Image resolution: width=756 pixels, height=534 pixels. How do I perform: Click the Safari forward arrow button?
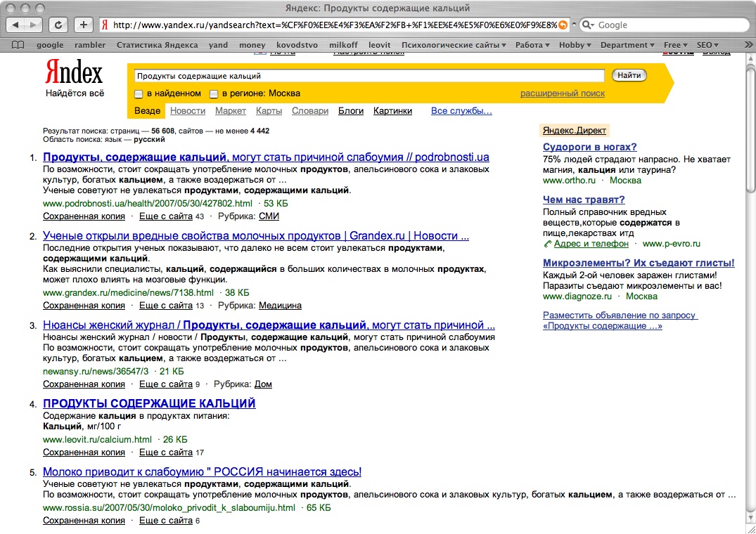pyautogui.click(x=33, y=25)
